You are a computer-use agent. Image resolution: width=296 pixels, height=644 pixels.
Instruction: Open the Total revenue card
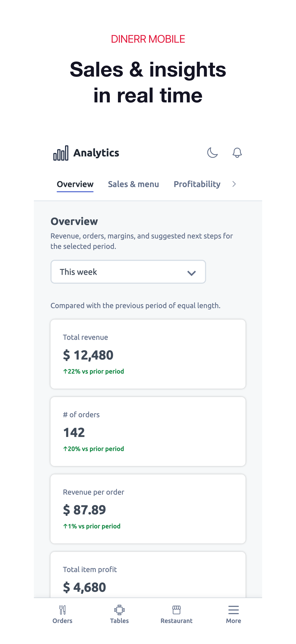pos(148,354)
